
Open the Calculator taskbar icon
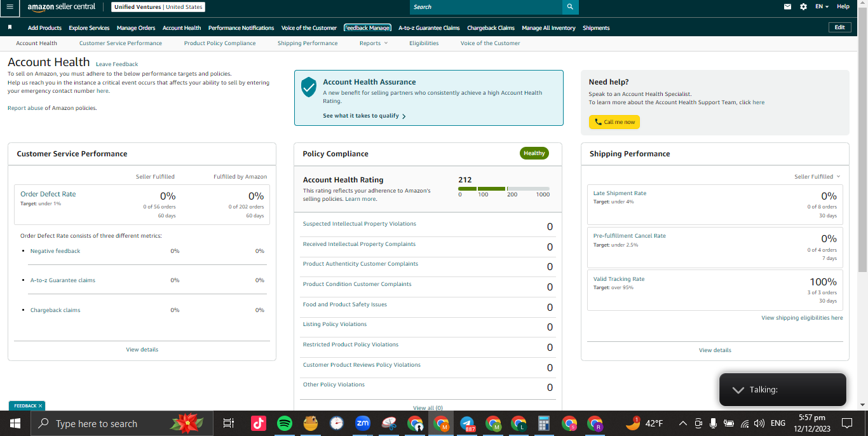click(x=544, y=423)
